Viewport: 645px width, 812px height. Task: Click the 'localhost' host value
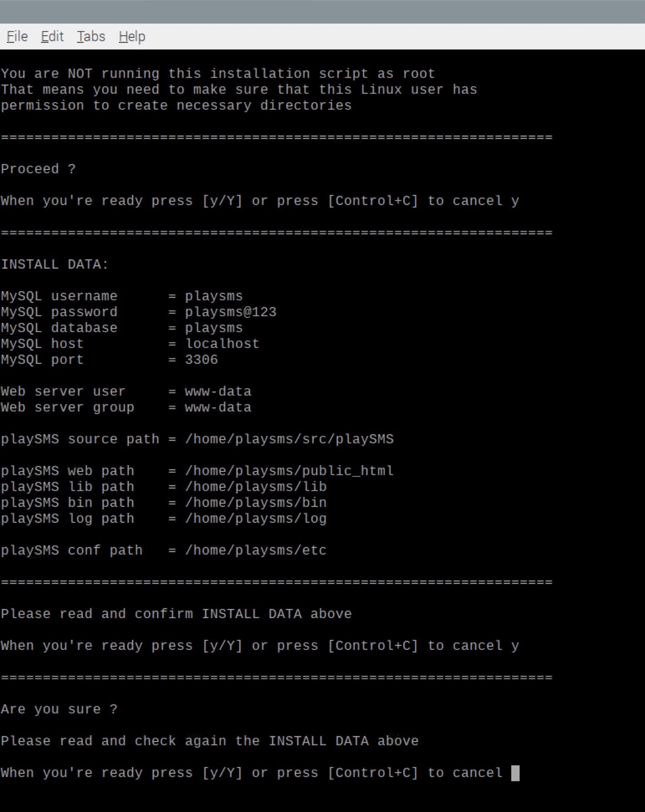point(222,344)
